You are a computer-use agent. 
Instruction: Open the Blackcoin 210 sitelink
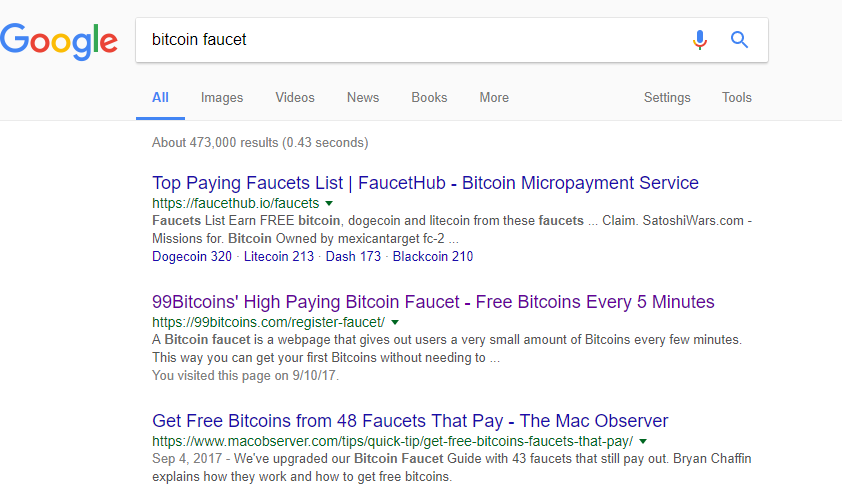tap(433, 257)
